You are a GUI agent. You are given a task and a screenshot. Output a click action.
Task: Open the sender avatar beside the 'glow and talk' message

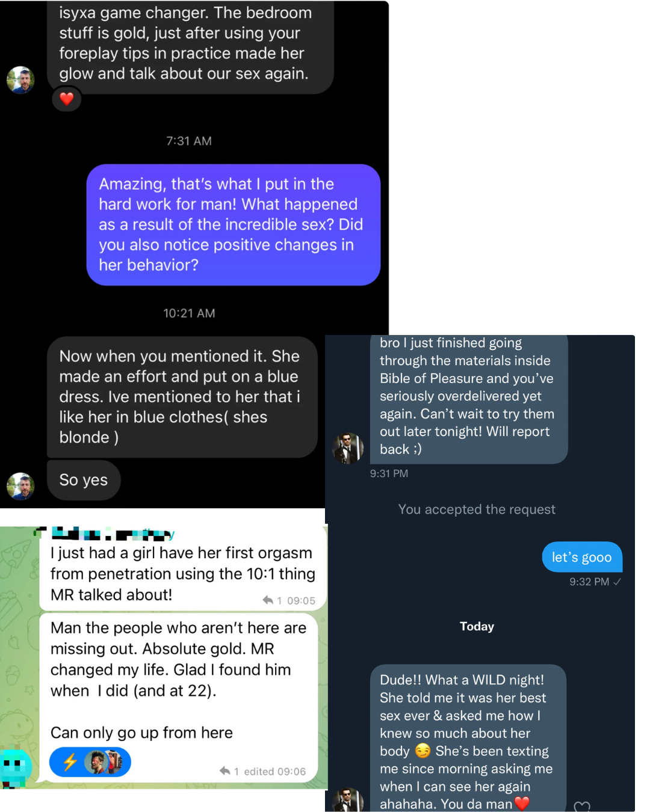[21, 80]
